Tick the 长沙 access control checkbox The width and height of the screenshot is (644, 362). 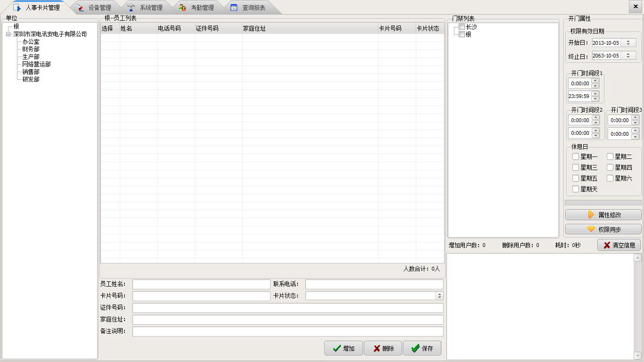[462, 27]
